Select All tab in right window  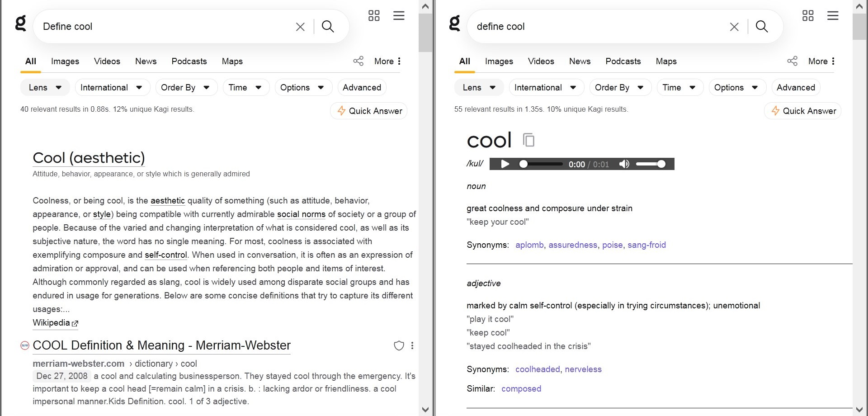(465, 61)
